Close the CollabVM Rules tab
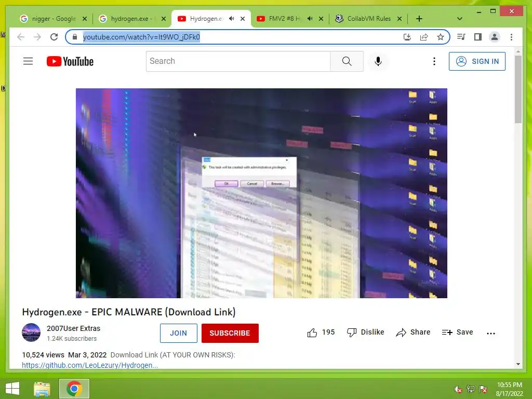The image size is (532, 399). pos(400,19)
